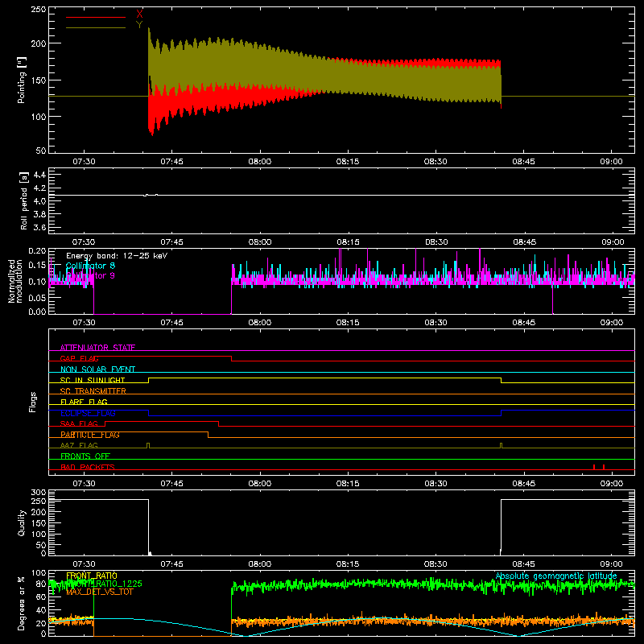
Task: Click the 08:45 time label under Roll period plot
Action: (x=524, y=242)
